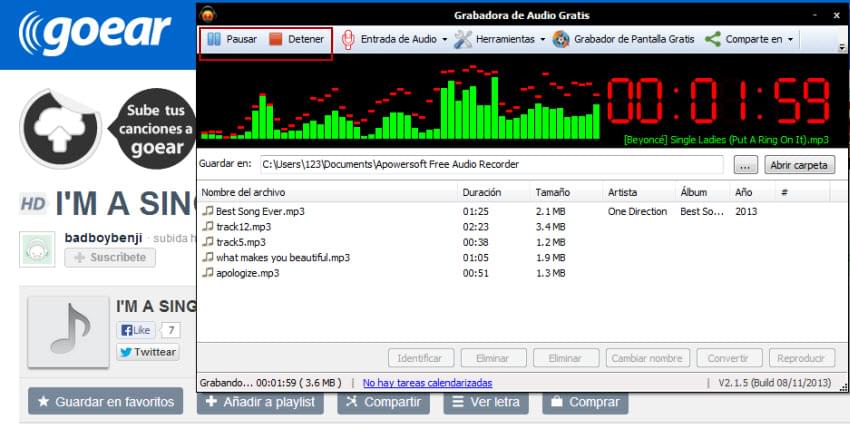Sort by Tamaño column header

tap(566, 192)
